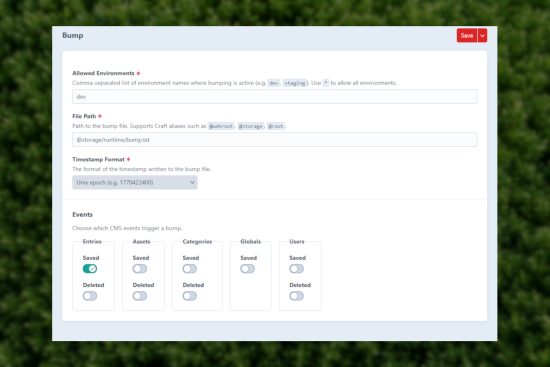Click the Events section heading

click(82, 214)
